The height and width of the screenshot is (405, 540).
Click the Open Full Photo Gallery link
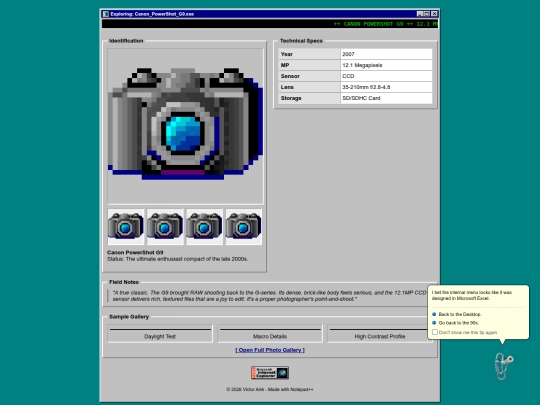270,350
